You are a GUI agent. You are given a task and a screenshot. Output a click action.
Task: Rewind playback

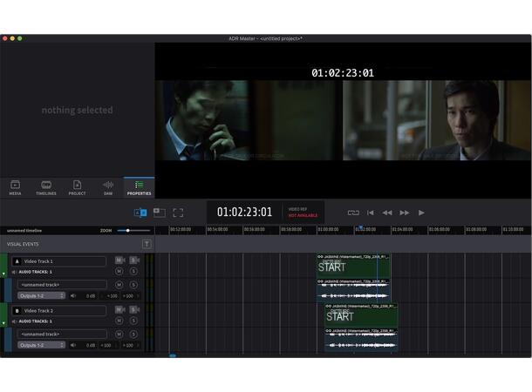click(x=387, y=213)
